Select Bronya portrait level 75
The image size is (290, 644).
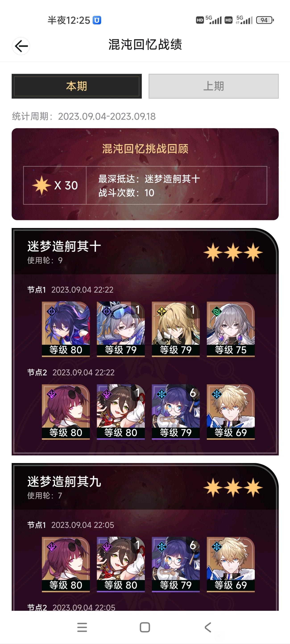[x=231, y=329]
